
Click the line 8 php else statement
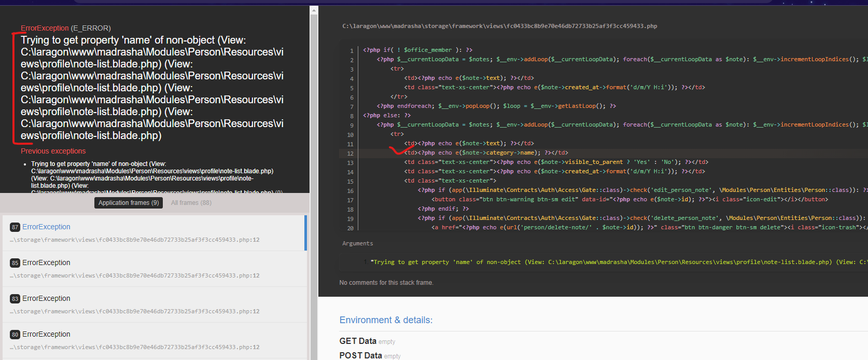pos(386,116)
